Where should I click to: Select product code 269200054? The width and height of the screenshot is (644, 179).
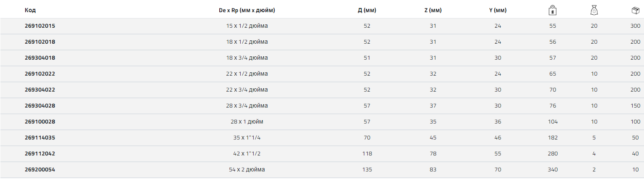pos(40,170)
